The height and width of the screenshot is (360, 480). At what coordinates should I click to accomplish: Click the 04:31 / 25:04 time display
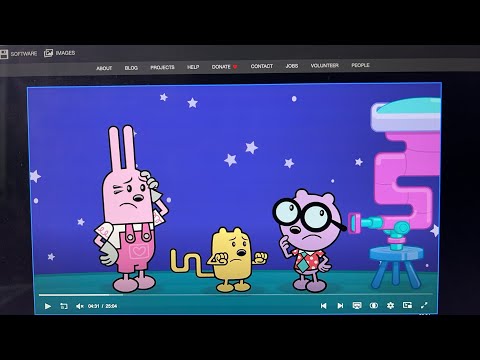click(102, 306)
